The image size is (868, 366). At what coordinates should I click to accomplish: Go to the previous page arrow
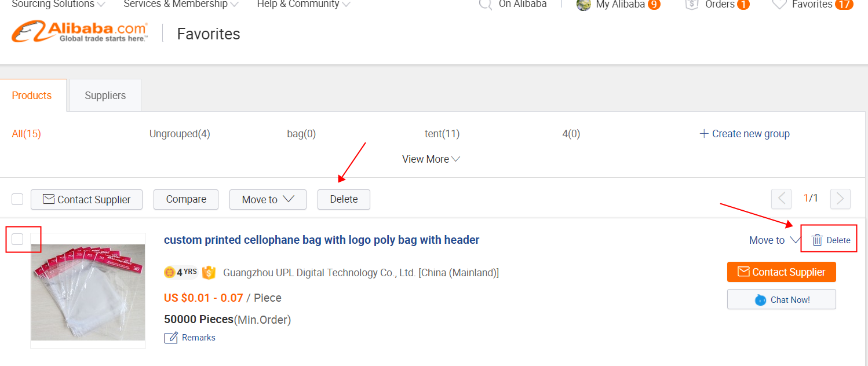tap(781, 199)
